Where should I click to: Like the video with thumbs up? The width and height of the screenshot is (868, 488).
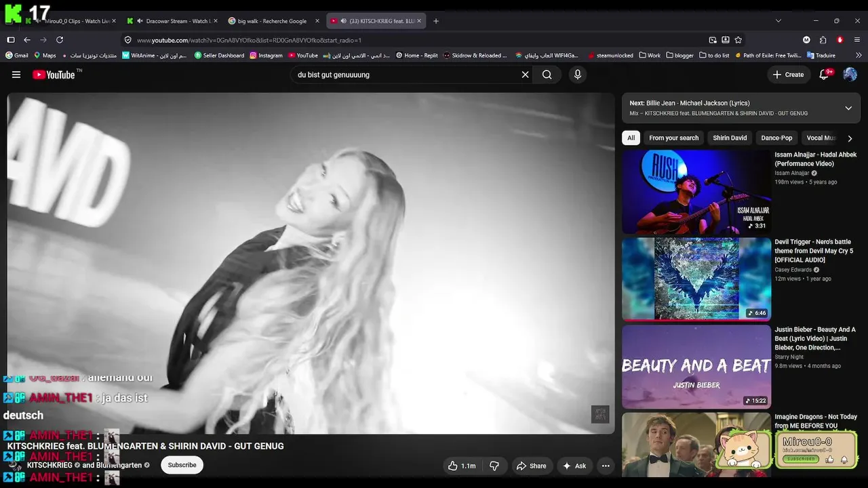tap(461, 466)
